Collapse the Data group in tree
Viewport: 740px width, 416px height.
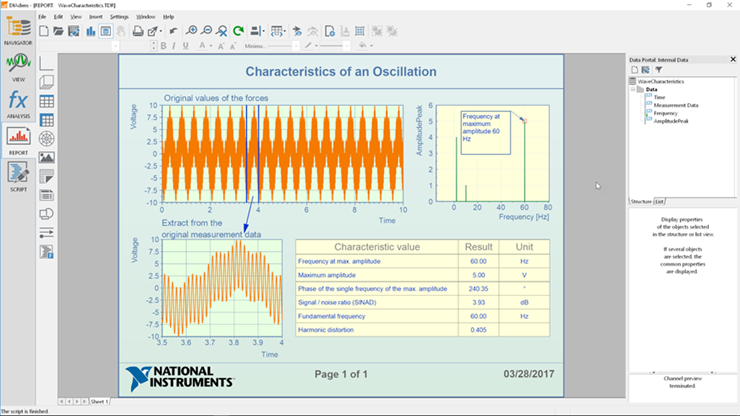pyautogui.click(x=634, y=89)
